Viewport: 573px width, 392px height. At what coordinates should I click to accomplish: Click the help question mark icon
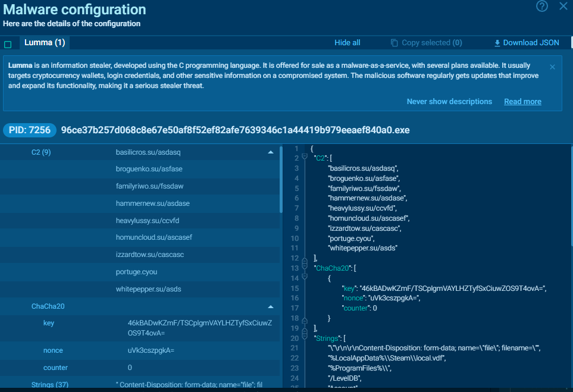pos(541,7)
